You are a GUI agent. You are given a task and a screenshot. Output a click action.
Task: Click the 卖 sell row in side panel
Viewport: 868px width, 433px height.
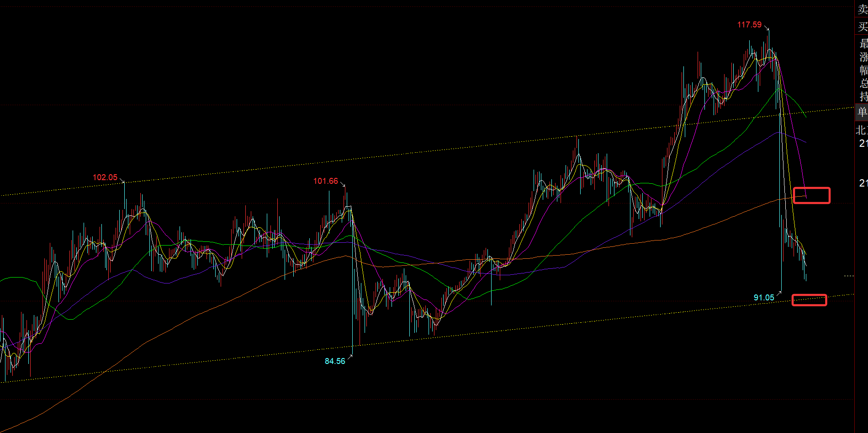pyautogui.click(x=862, y=10)
